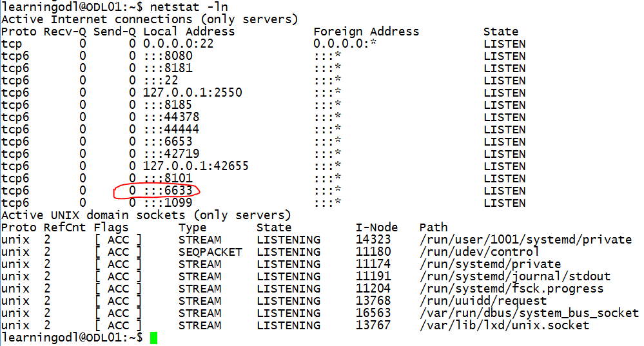Select I-Node value 11191
The width and height of the screenshot is (644, 346).
[x=373, y=276]
